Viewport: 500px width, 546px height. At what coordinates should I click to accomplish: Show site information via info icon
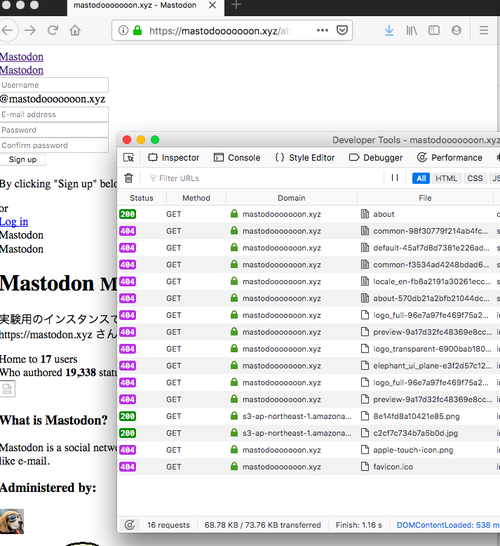pos(123,30)
